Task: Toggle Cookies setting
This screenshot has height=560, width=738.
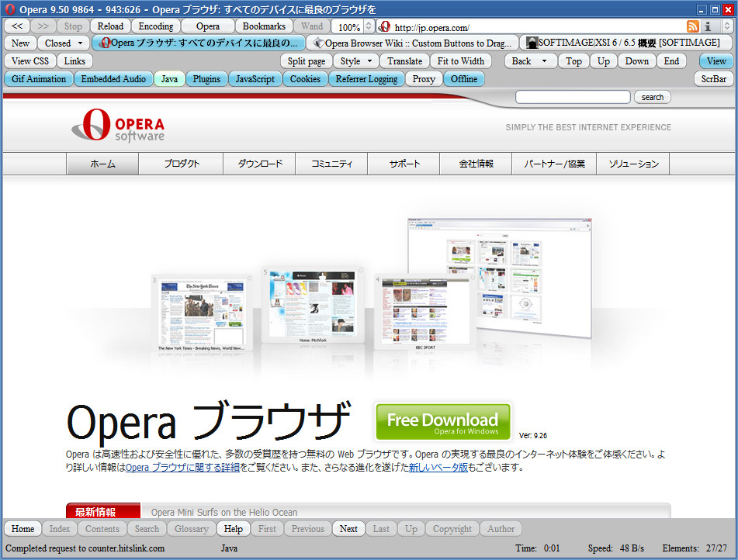Action: pyautogui.click(x=305, y=79)
